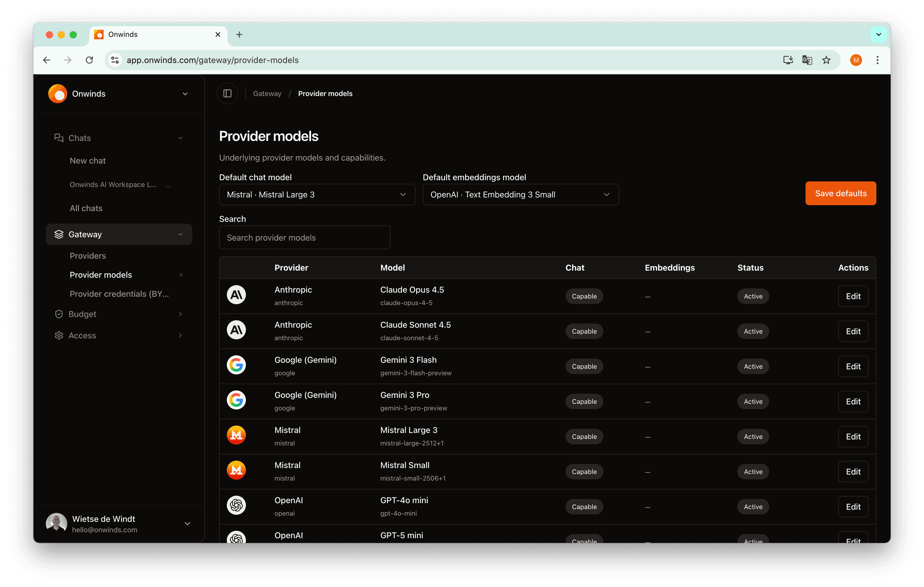The width and height of the screenshot is (924, 587).
Task: Click the Chats speech-bubble icon
Action: pos(58,138)
